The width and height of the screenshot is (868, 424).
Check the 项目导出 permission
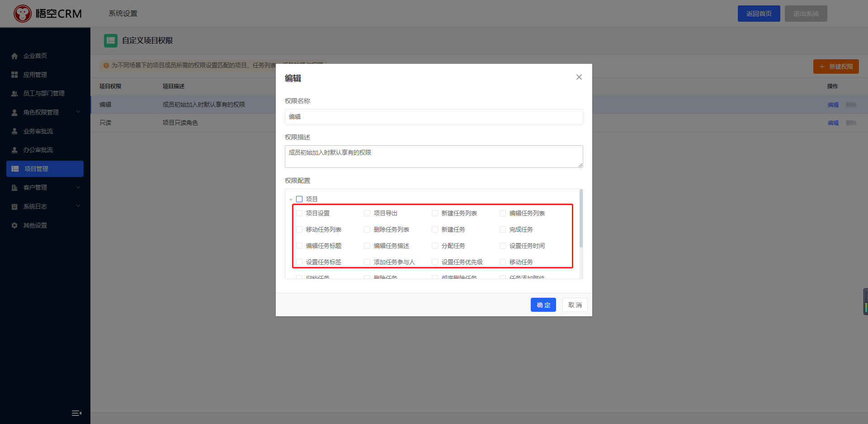click(367, 213)
